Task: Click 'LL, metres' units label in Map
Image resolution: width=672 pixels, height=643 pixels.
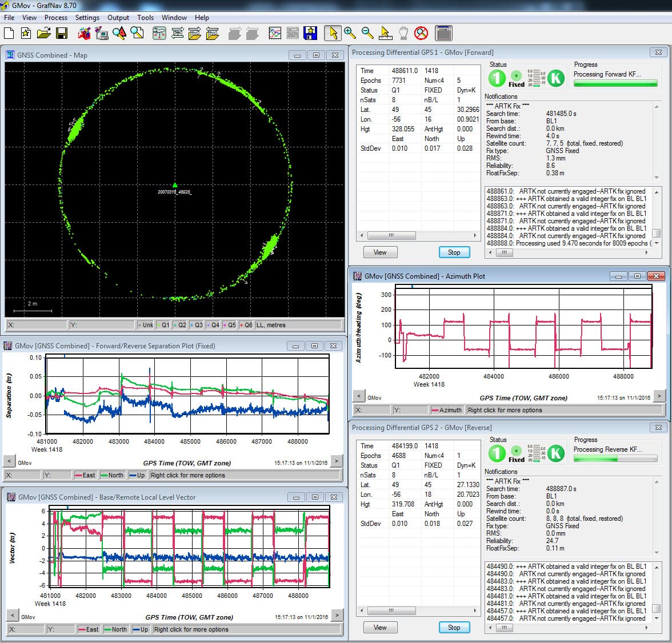Action: 271,325
